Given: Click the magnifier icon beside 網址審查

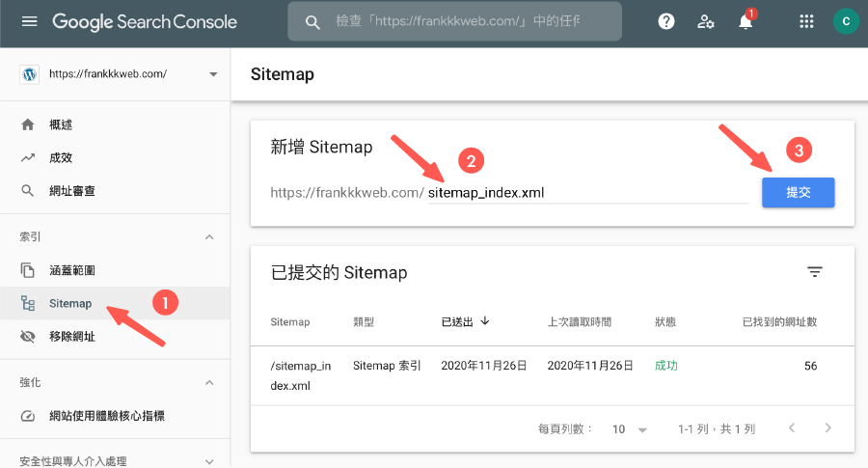Looking at the screenshot, I should (27, 191).
